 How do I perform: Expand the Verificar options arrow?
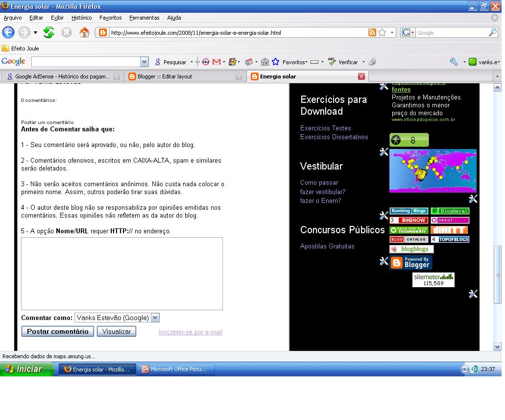(x=363, y=62)
